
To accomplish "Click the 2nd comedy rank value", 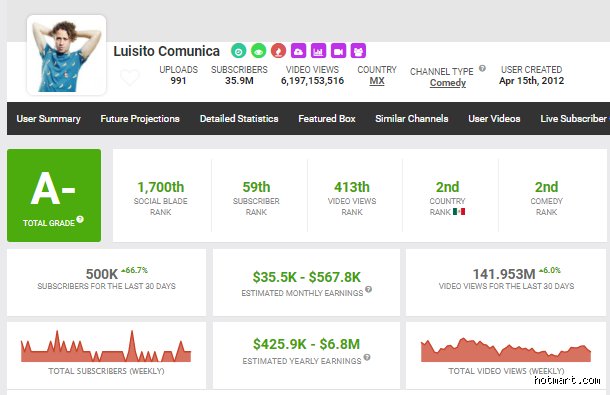I will [547, 187].
